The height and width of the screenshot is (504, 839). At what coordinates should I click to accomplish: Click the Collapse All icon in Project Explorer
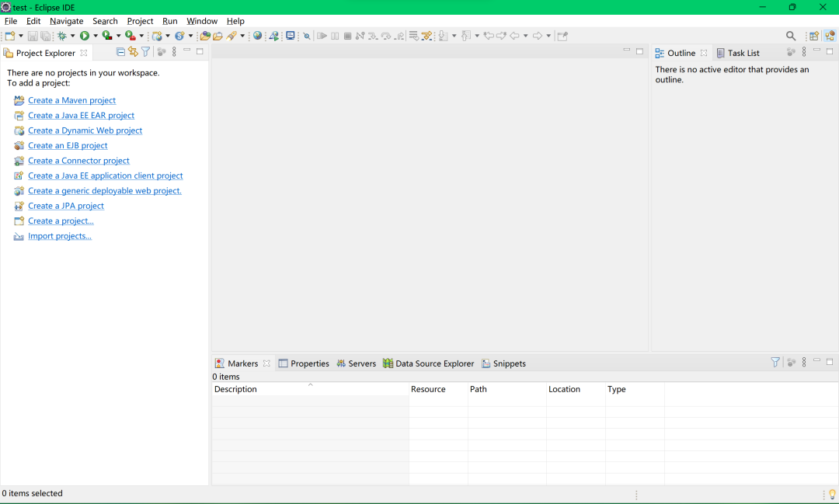click(120, 52)
